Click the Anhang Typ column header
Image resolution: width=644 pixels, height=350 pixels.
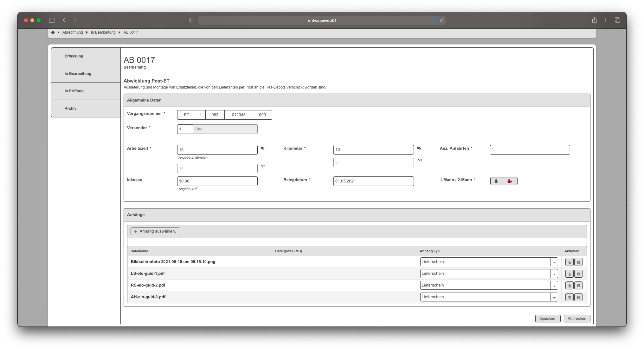coord(429,251)
